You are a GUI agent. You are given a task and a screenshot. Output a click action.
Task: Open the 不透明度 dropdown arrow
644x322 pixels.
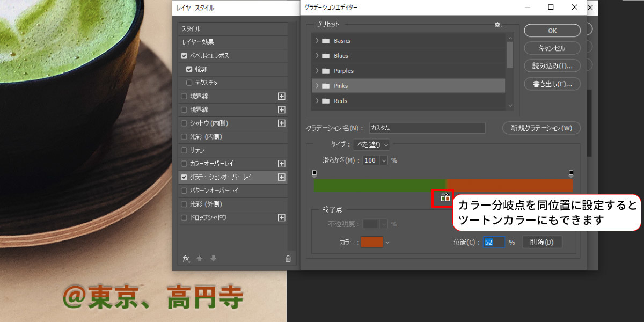click(384, 224)
